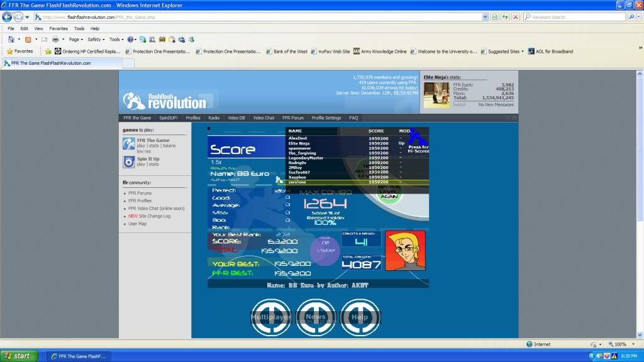Select the FFR Forum nav item
Screen dimensions: 644x362
point(292,118)
